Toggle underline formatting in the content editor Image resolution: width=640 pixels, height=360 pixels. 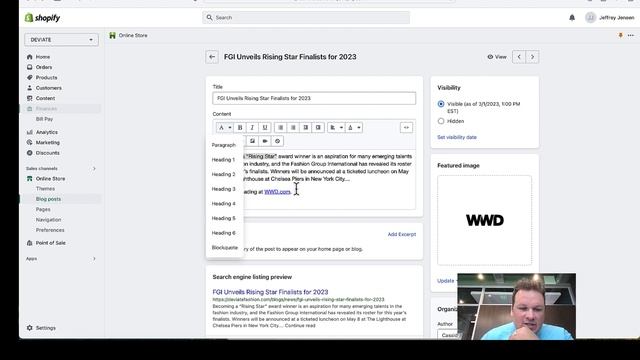pyautogui.click(x=265, y=127)
